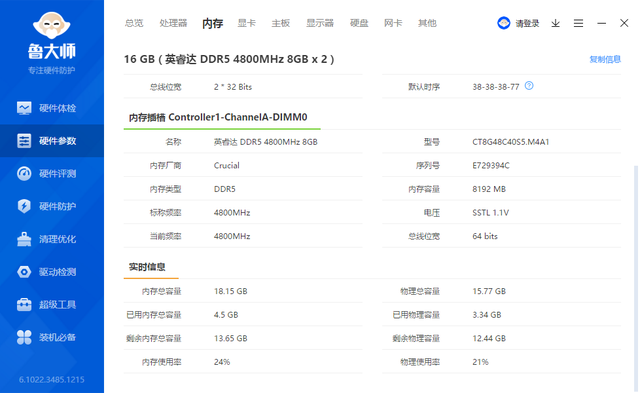This screenshot has width=640, height=393.
Task: Click the Controller1-ChannelA-DIMM0 slot heading
Action: pos(218,118)
